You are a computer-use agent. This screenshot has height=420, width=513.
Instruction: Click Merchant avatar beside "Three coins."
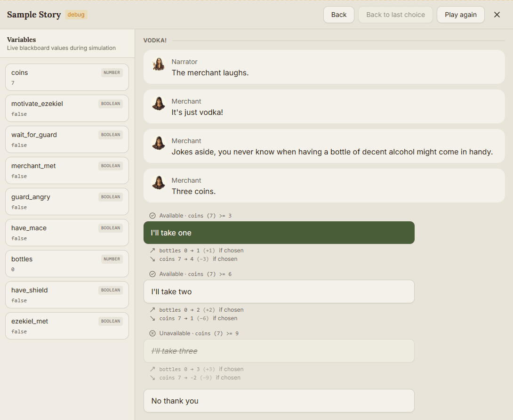(x=159, y=183)
